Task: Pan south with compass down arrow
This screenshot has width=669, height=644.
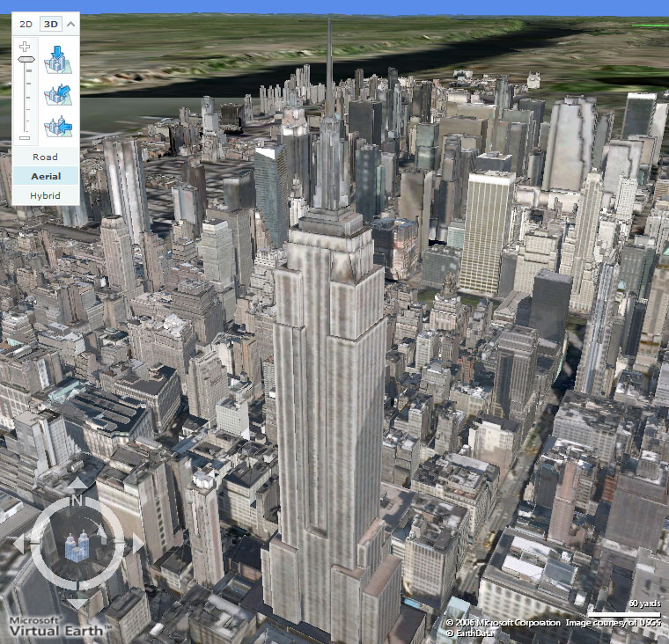Action: pos(77,604)
